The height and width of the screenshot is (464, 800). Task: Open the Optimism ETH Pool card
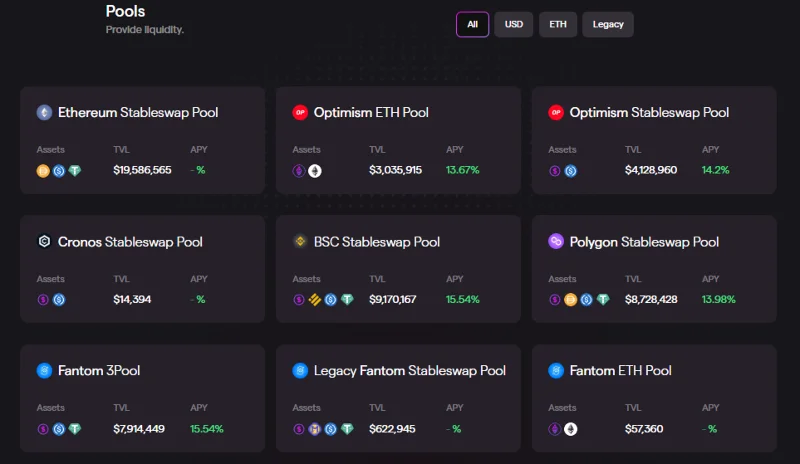(398, 140)
